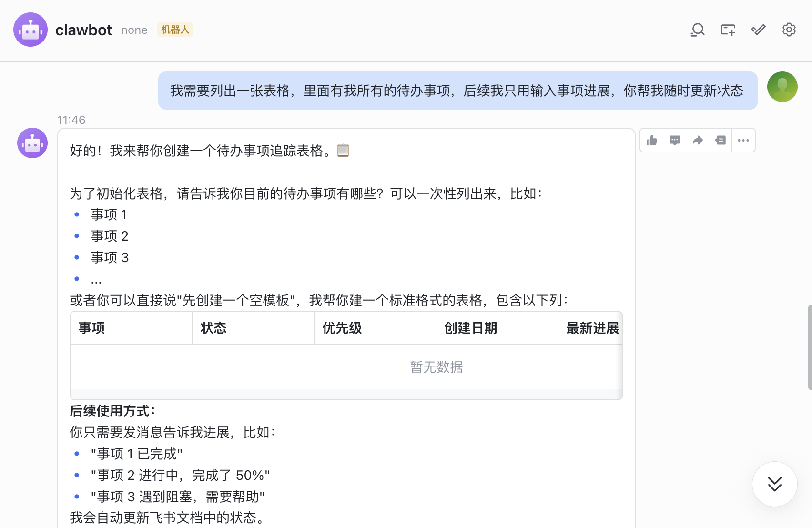Select the 机器人 bot tag

tap(175, 30)
